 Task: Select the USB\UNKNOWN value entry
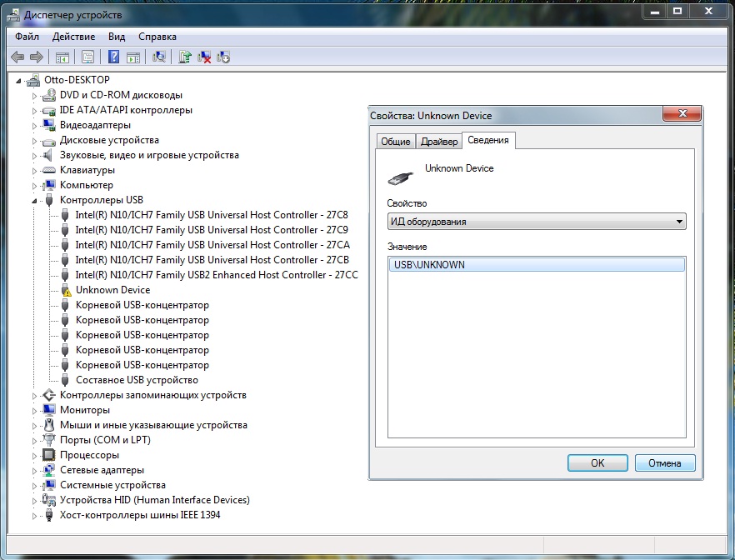(x=537, y=265)
